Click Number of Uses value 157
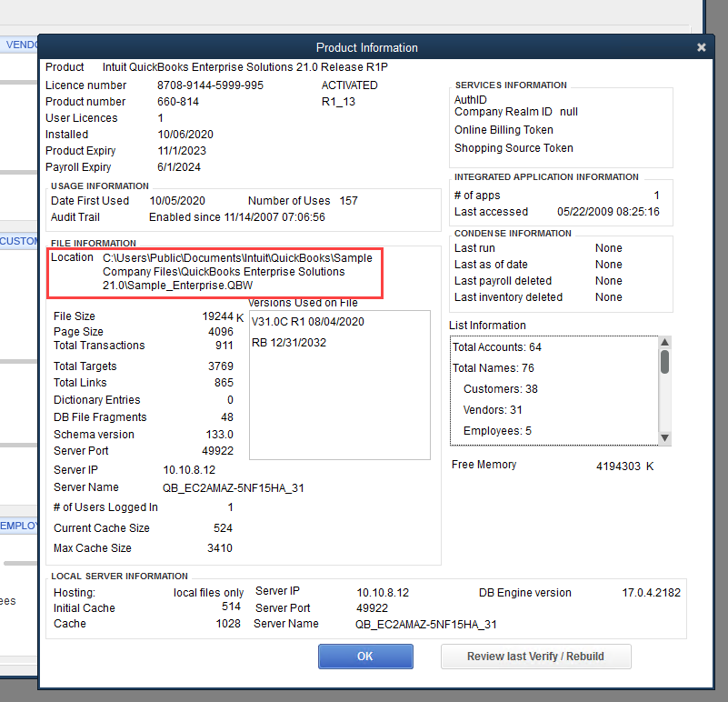The image size is (728, 702). [349, 201]
